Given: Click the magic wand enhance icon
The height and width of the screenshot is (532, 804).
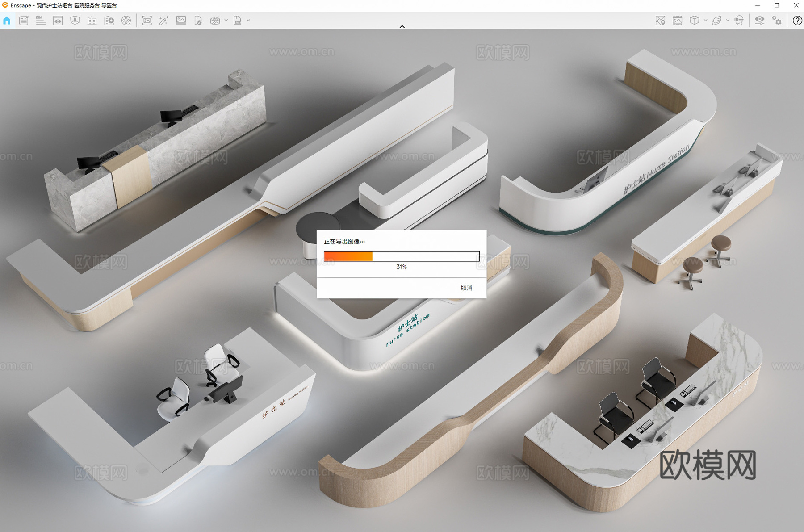Looking at the screenshot, I should point(163,21).
